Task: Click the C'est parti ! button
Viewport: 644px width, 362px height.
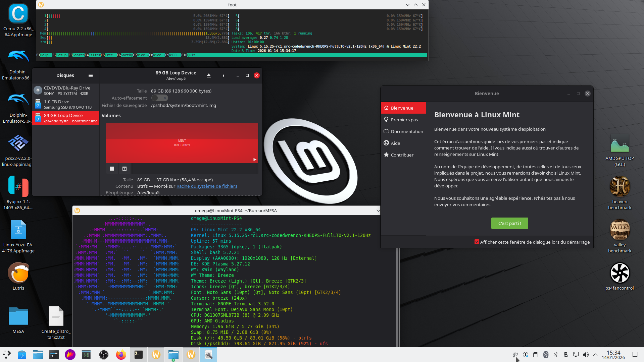Action: tap(509, 223)
